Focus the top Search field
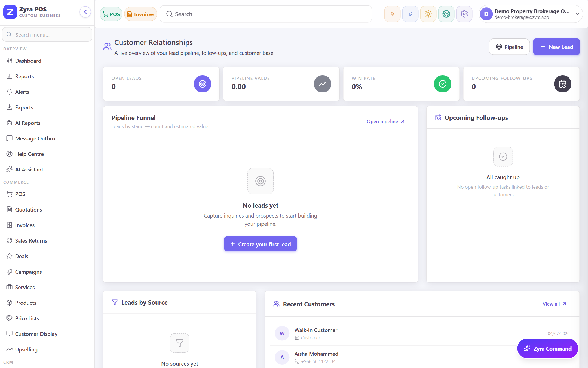 click(x=266, y=14)
